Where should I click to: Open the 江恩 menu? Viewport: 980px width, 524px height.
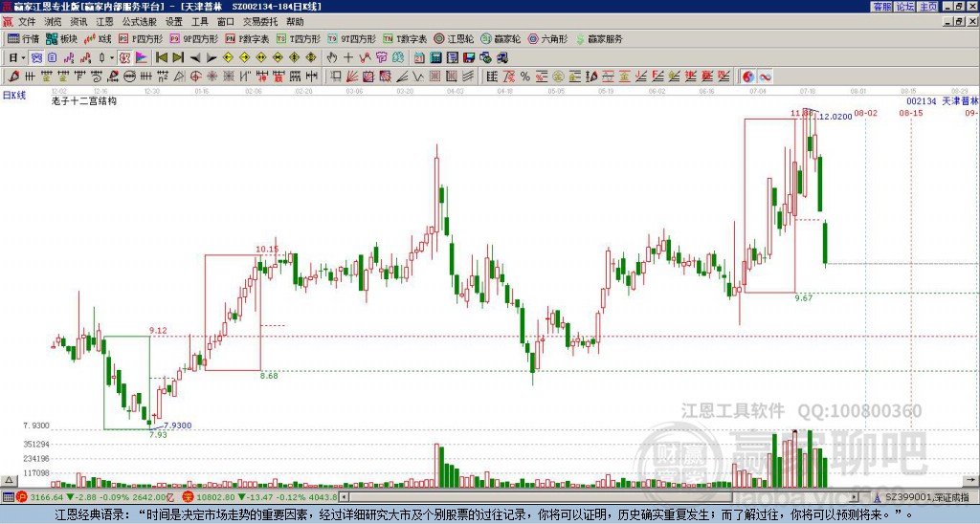click(104, 22)
